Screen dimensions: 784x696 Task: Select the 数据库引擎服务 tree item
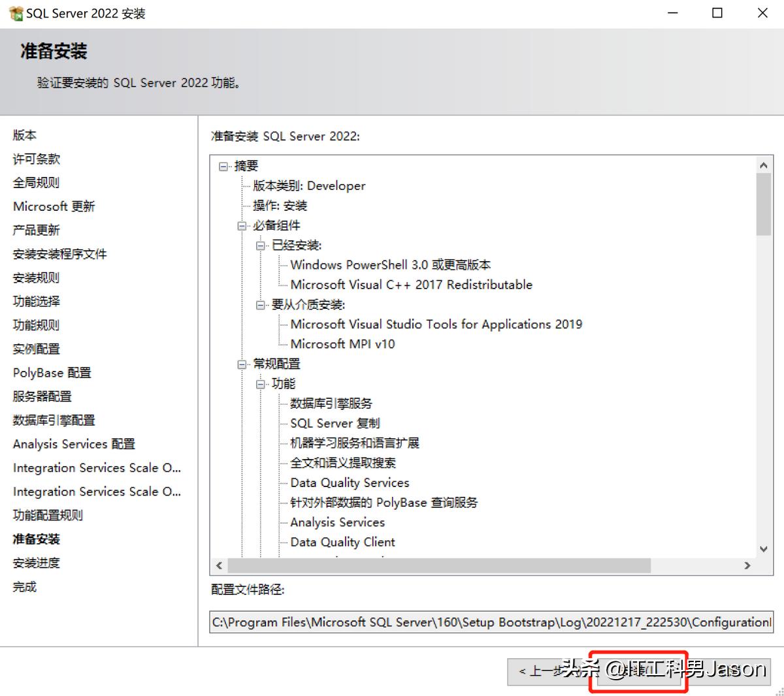click(331, 403)
